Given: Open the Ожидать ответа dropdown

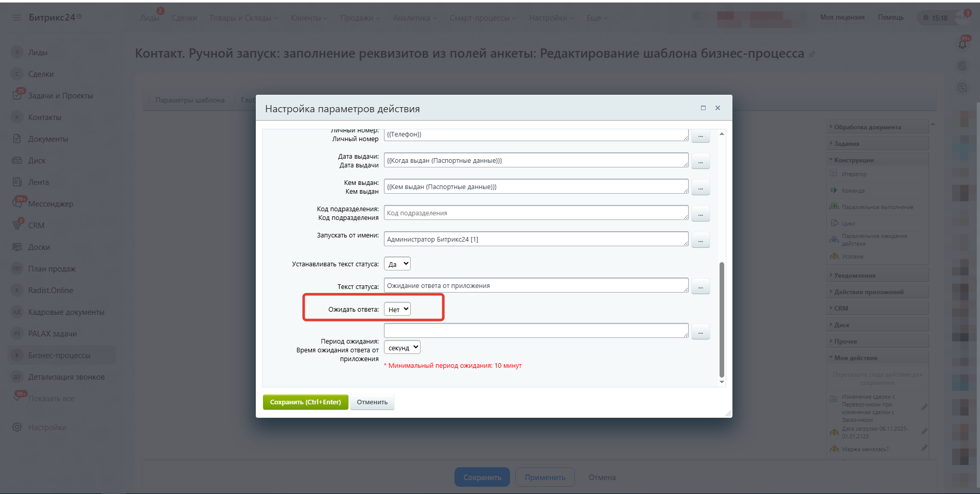Looking at the screenshot, I should (398, 309).
